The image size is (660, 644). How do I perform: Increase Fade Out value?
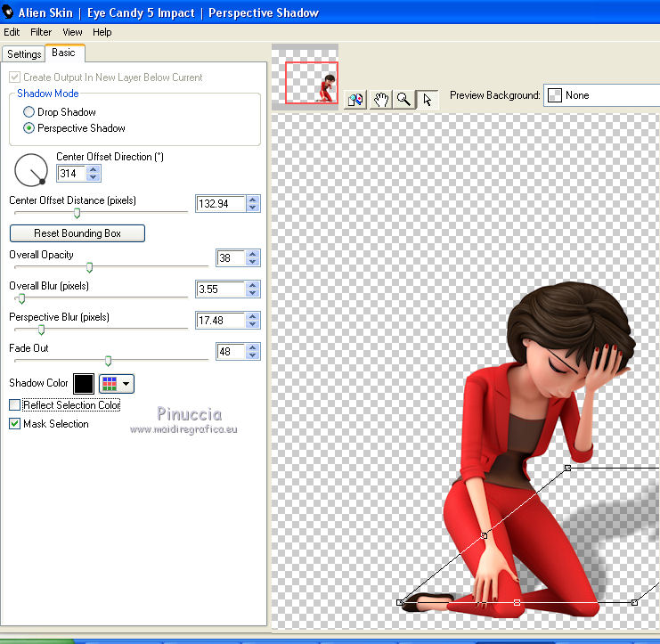(x=253, y=347)
